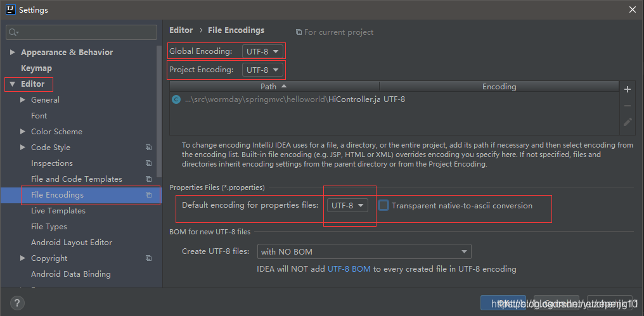Click the settings search input field

pyautogui.click(x=81, y=32)
